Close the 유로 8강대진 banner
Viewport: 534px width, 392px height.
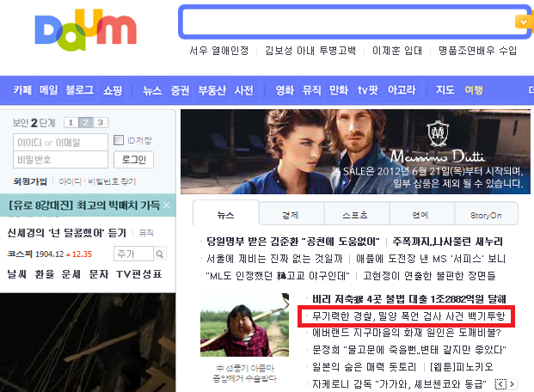click(167, 205)
